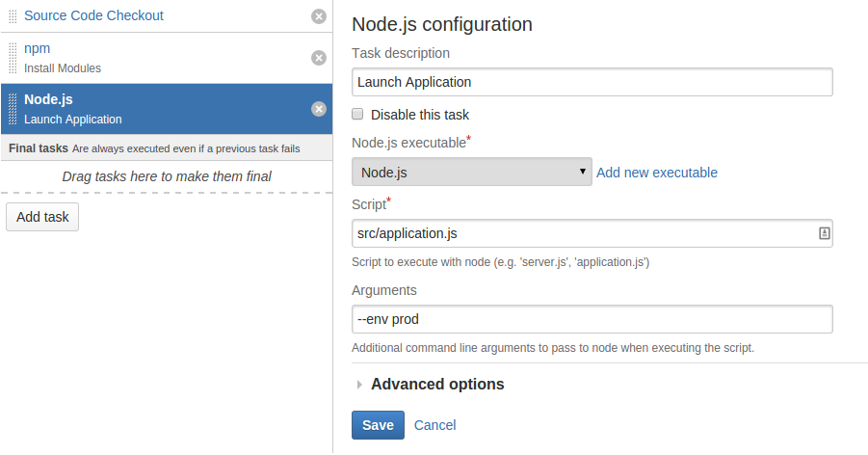Open the Node.js executable dropdown
Screen dimensions: 868x455
[x=472, y=172]
